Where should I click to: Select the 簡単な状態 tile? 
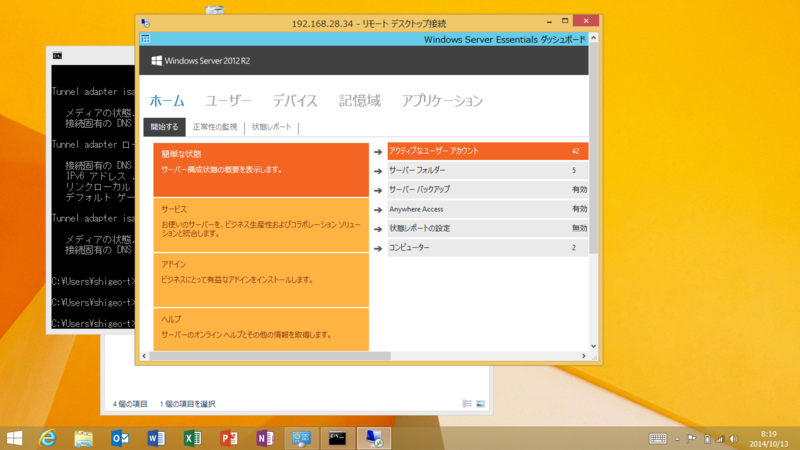coord(261,170)
